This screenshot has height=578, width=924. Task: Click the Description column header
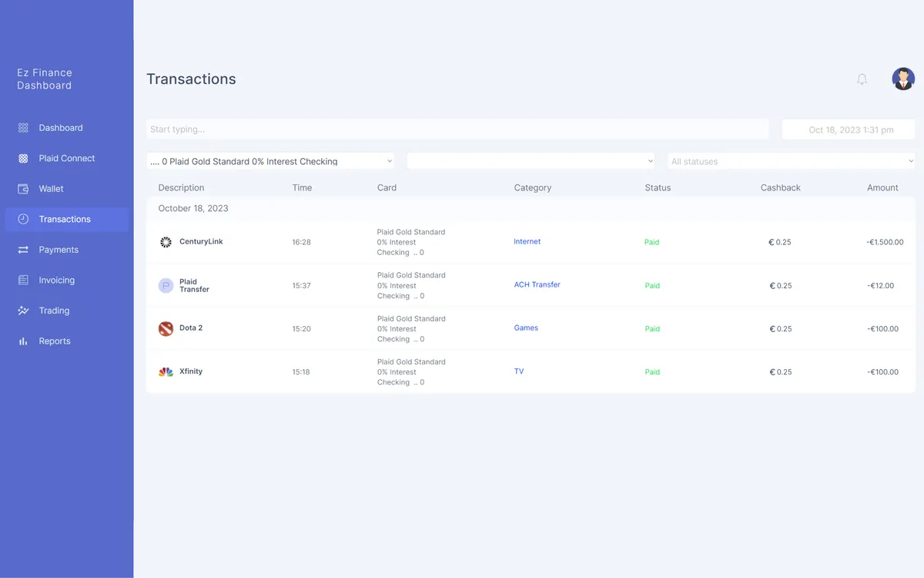[x=181, y=187]
